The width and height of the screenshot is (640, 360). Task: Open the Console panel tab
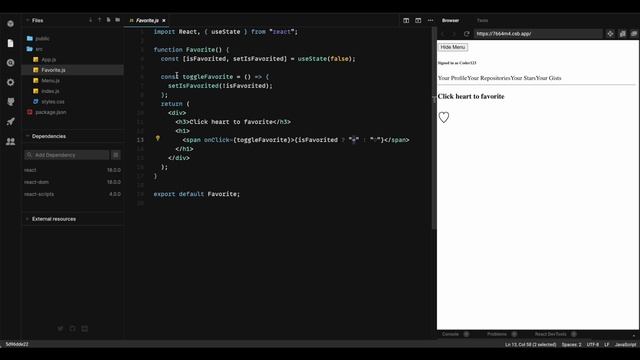[x=451, y=334]
